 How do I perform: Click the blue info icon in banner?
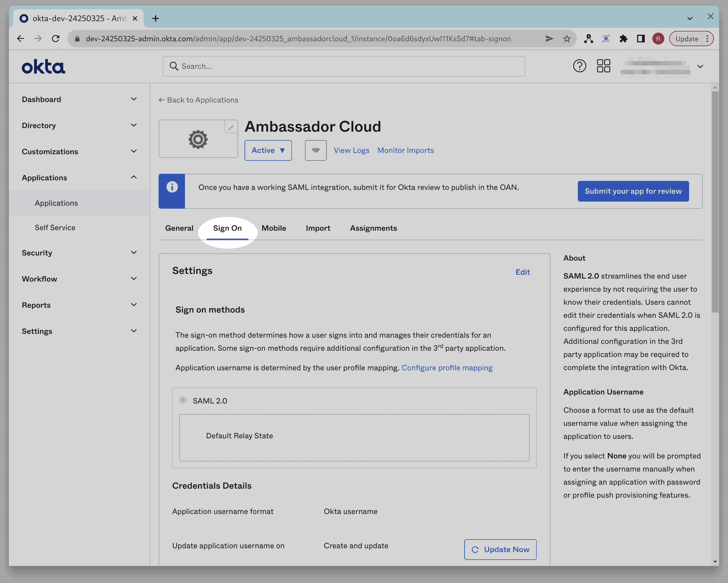[x=172, y=187]
